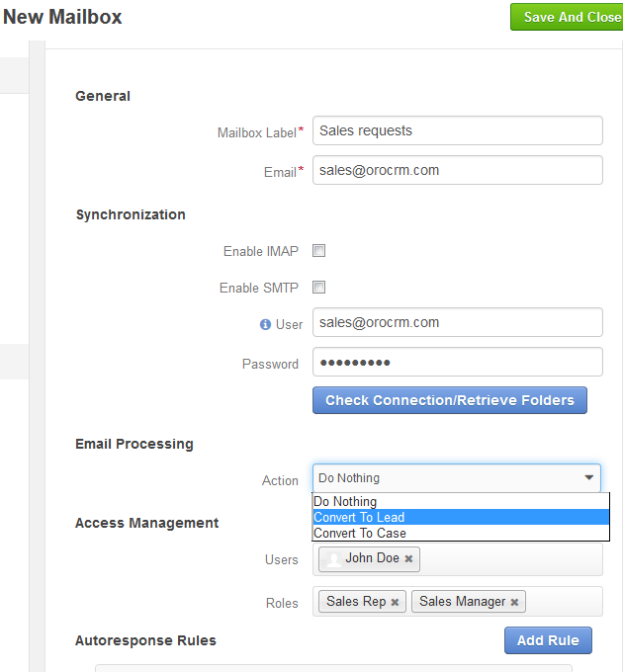Collapse the Action dropdown using its arrow
Screen dimensions: 623x672
pyautogui.click(x=589, y=477)
